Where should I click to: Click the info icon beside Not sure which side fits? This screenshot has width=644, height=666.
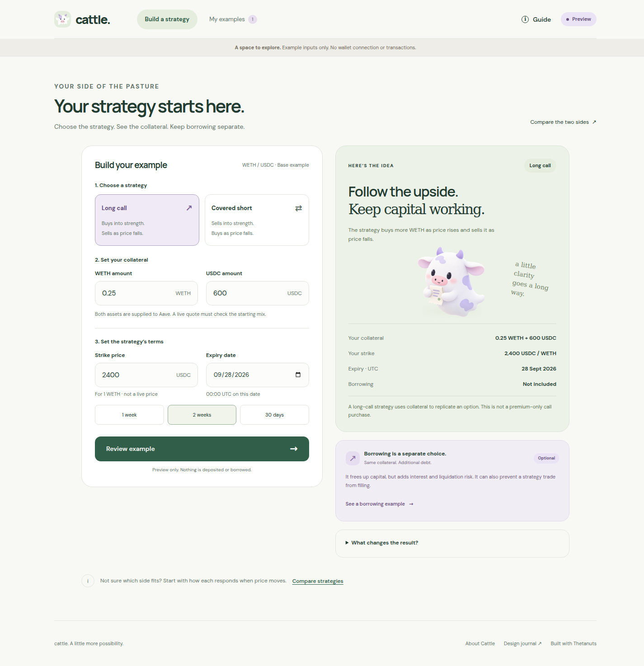pos(88,581)
